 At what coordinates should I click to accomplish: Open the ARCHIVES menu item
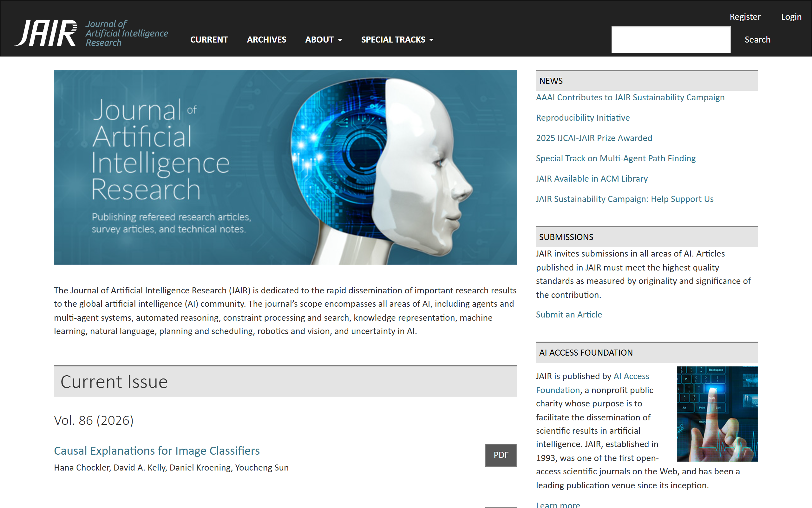point(266,40)
